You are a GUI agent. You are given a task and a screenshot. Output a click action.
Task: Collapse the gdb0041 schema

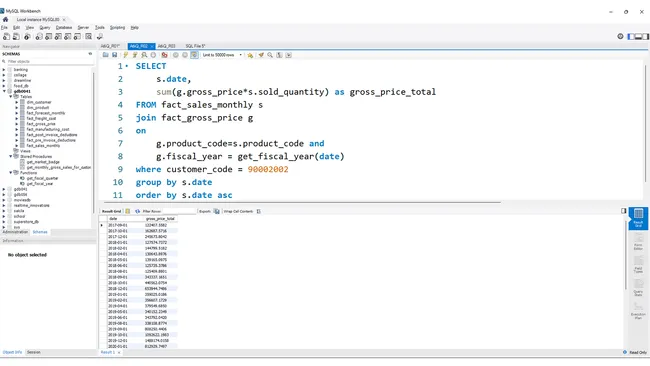(x=4, y=91)
